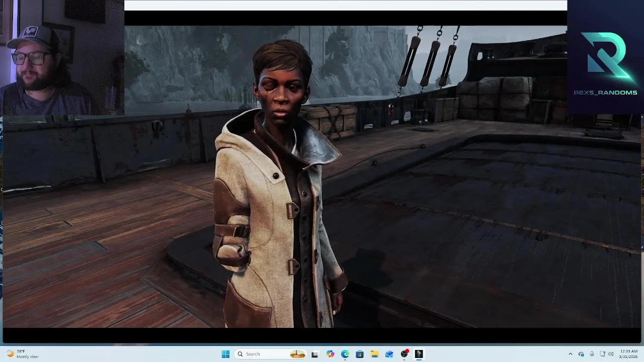Open OBS Studio taskbar icon

point(404,354)
